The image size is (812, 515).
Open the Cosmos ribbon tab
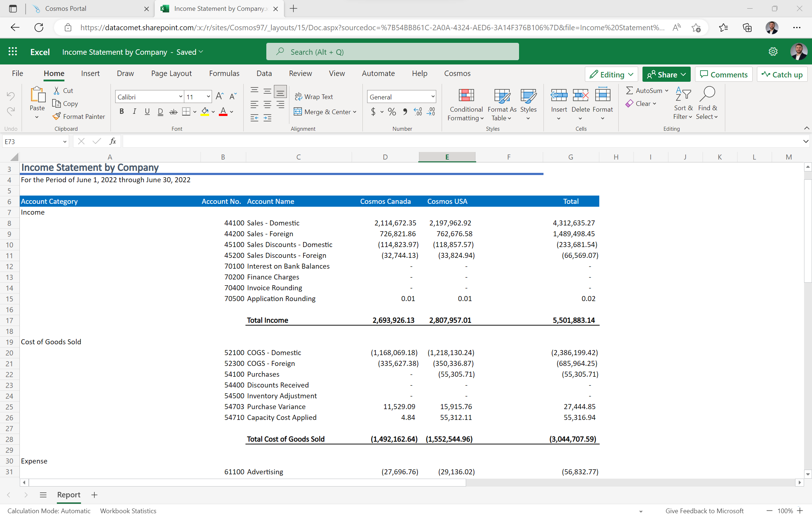click(x=457, y=73)
